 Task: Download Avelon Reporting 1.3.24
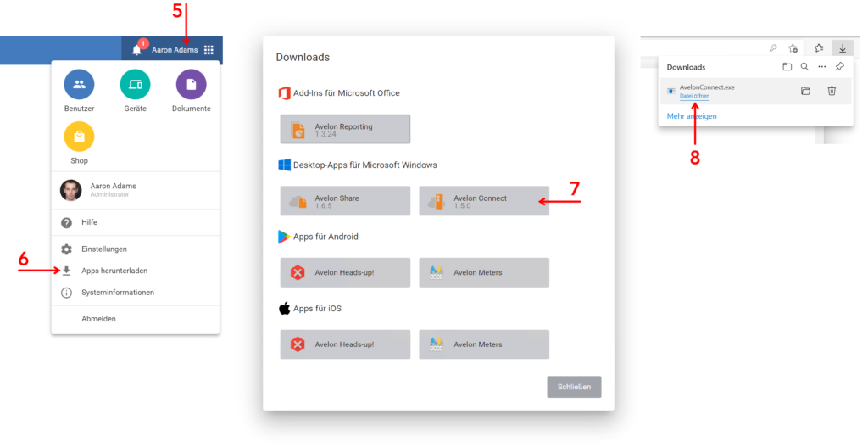(x=346, y=129)
